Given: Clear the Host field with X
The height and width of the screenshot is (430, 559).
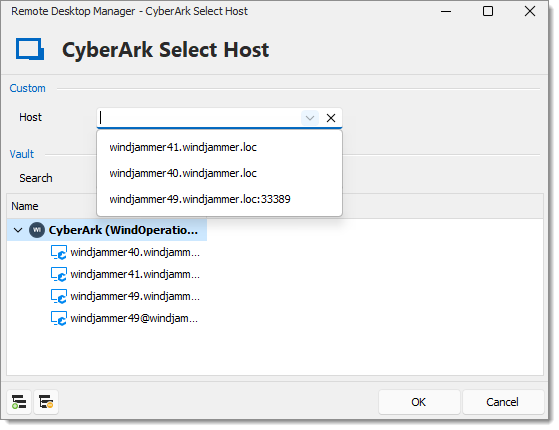Looking at the screenshot, I should [331, 118].
